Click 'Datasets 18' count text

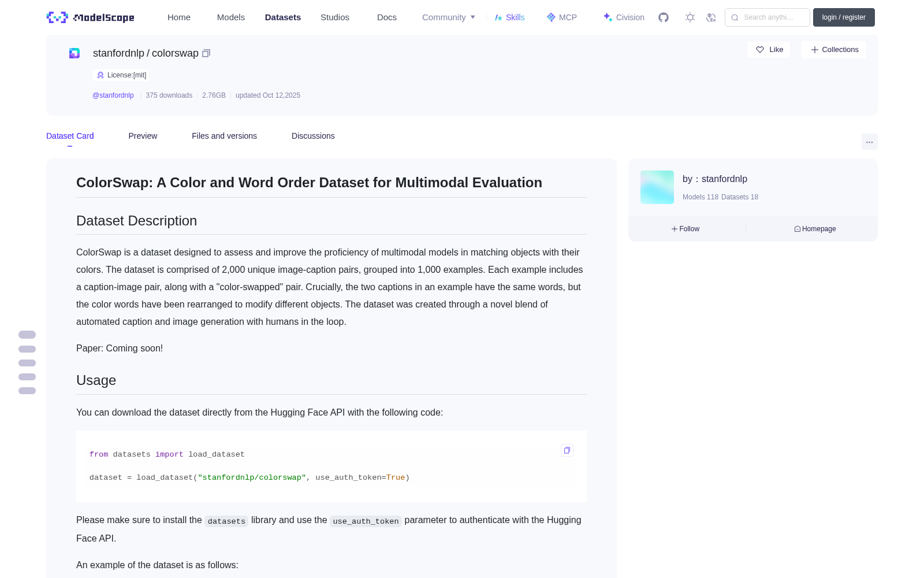point(740,197)
